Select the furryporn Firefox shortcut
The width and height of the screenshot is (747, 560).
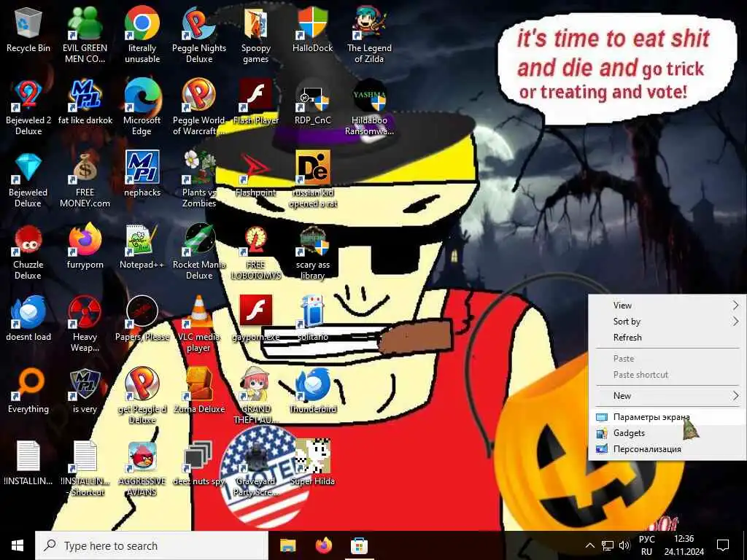point(85,241)
